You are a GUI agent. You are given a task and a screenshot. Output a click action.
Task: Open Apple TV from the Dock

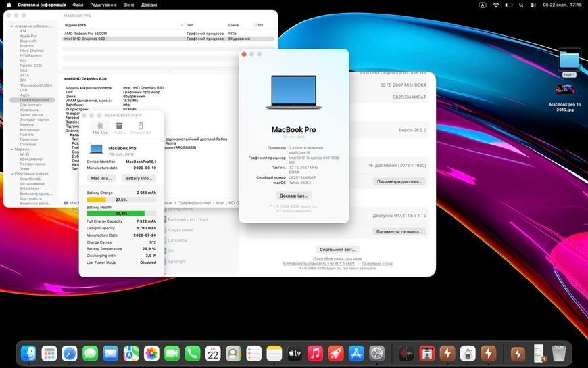click(x=295, y=353)
